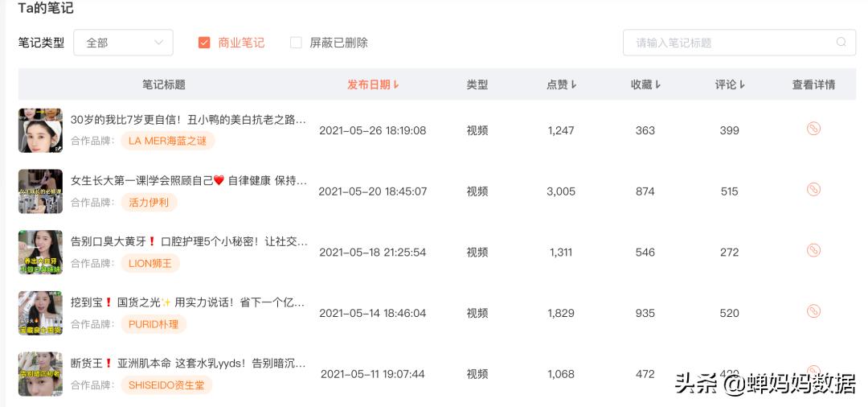Viewport: 868px width, 407px height.
Task: Open details link icon for 活力伊利 note
Action: pyautogui.click(x=813, y=190)
